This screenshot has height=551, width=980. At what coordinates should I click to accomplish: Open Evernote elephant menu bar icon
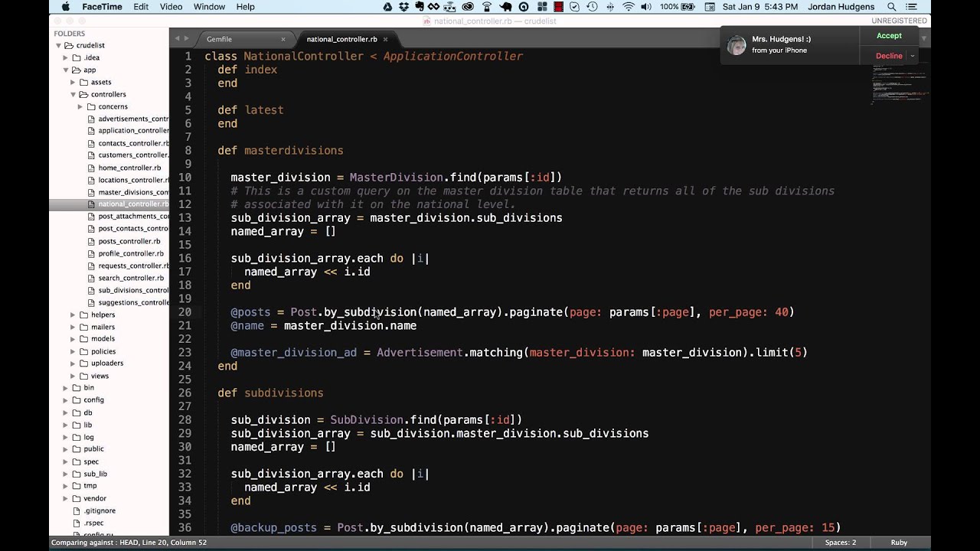(420, 7)
